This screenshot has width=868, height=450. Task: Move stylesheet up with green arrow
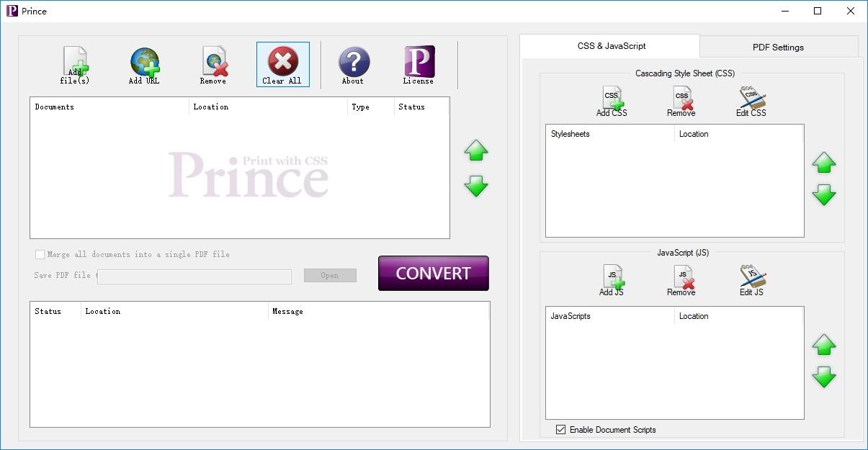point(824,163)
